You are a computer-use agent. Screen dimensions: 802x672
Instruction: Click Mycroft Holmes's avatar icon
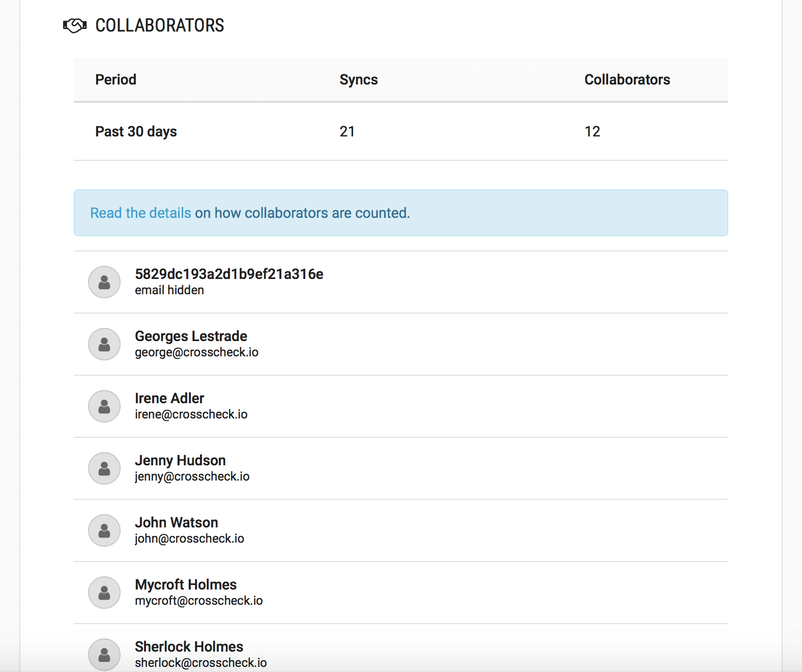click(104, 593)
